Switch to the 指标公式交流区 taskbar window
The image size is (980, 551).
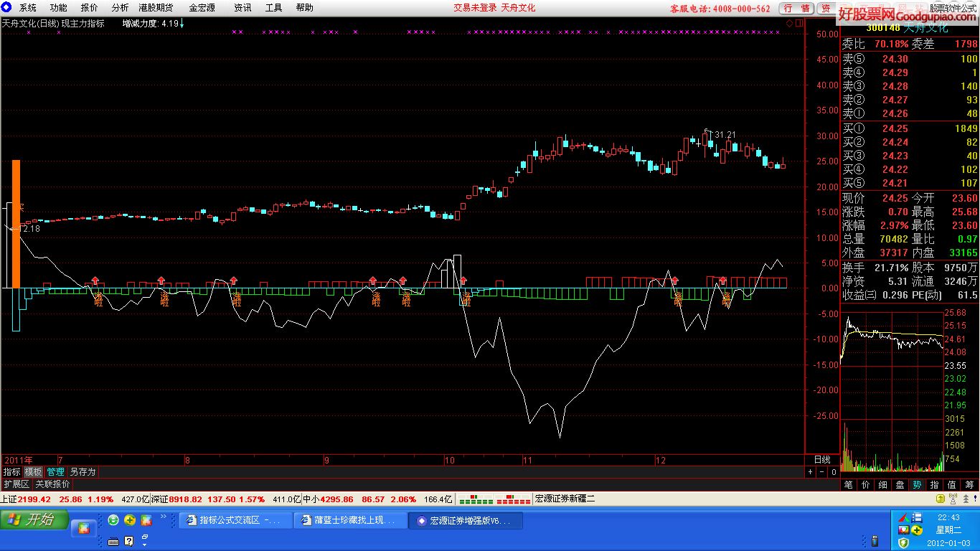236,520
